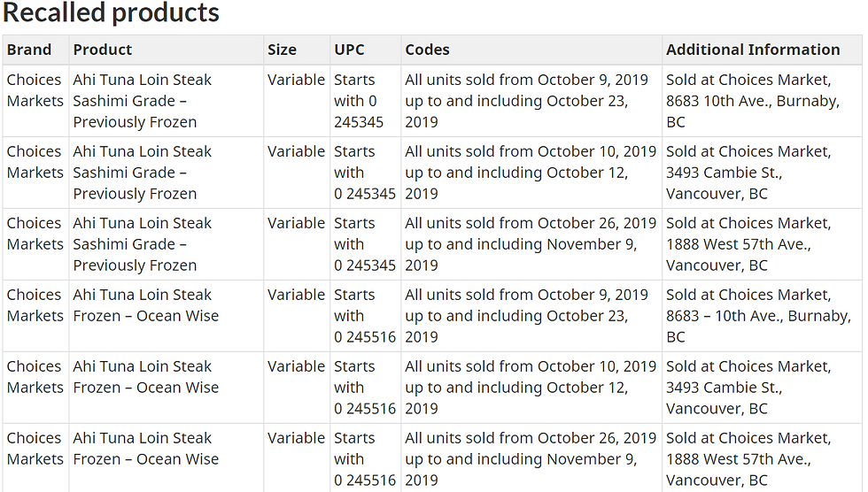Viewport: 868px width, 492px height.
Task: Click Ocean Wise row's 3493 Cambie St. address
Action: (748, 388)
